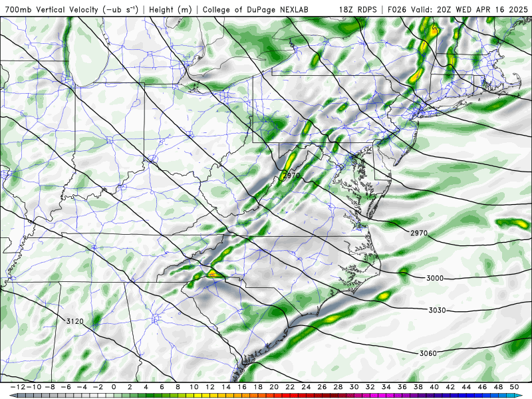Image resolution: width=532 pixels, height=399 pixels.
Task: Click the -10 value on color scale
Action: pyautogui.click(x=34, y=387)
